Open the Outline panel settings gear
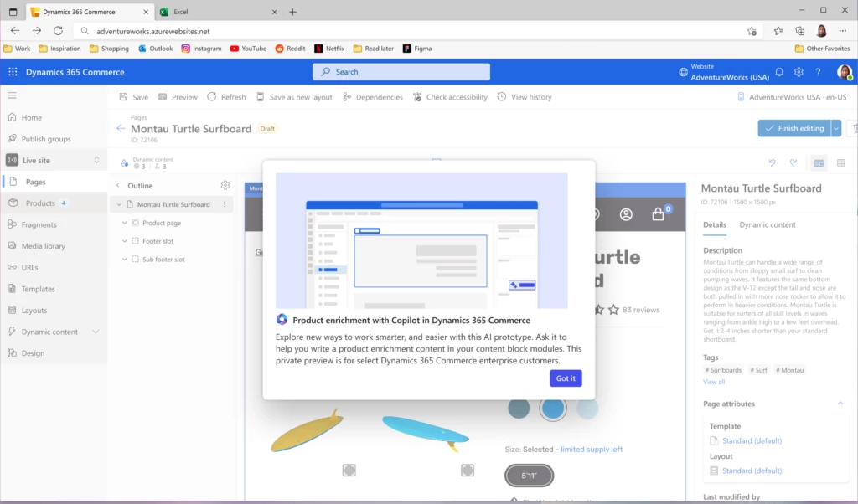Viewport: 858px width, 504px height. pos(225,185)
